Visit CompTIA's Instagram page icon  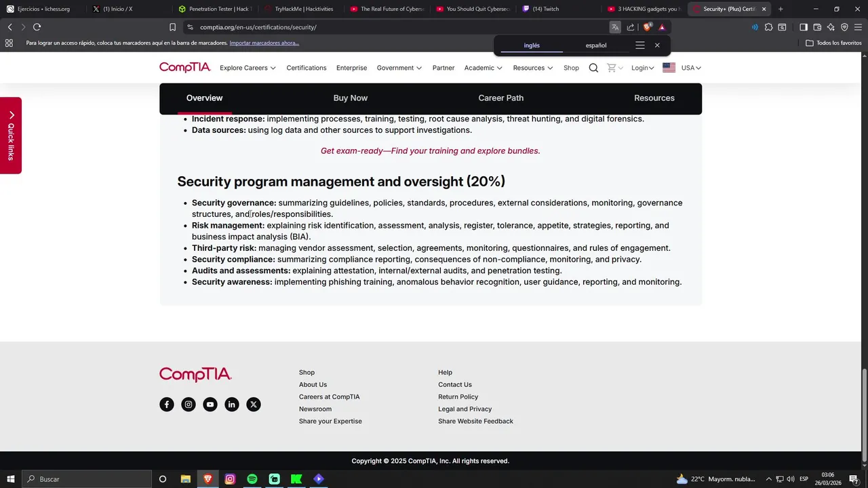[x=189, y=405]
